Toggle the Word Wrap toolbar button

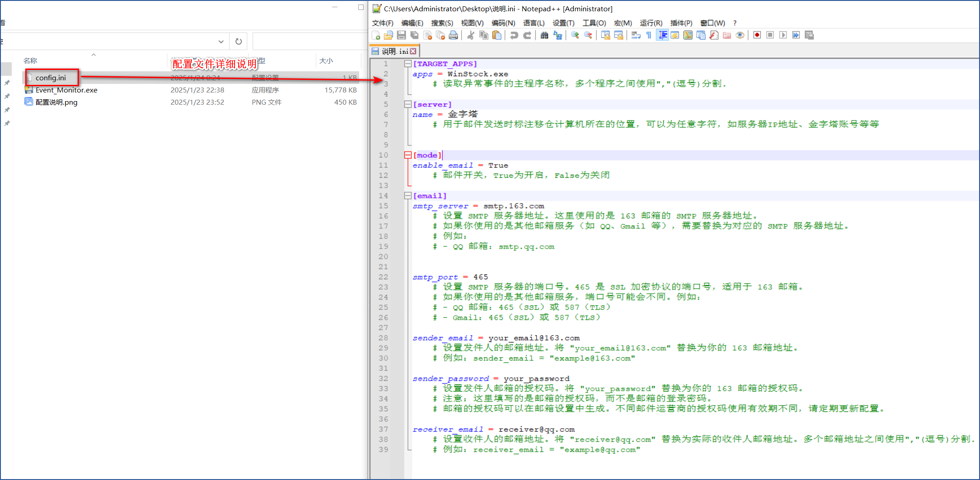point(636,35)
